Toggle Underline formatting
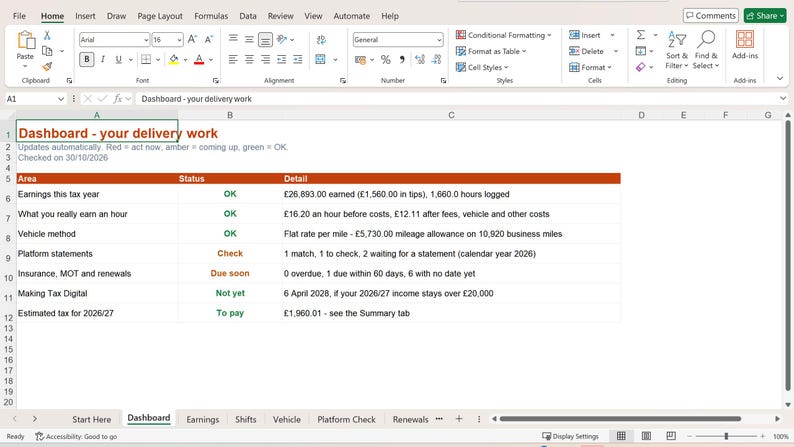 click(118, 59)
